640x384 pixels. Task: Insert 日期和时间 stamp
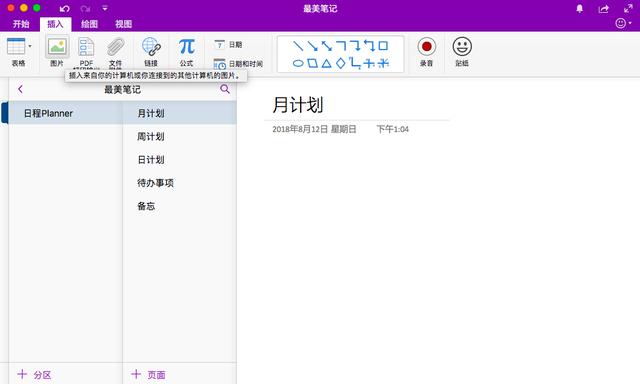click(238, 64)
